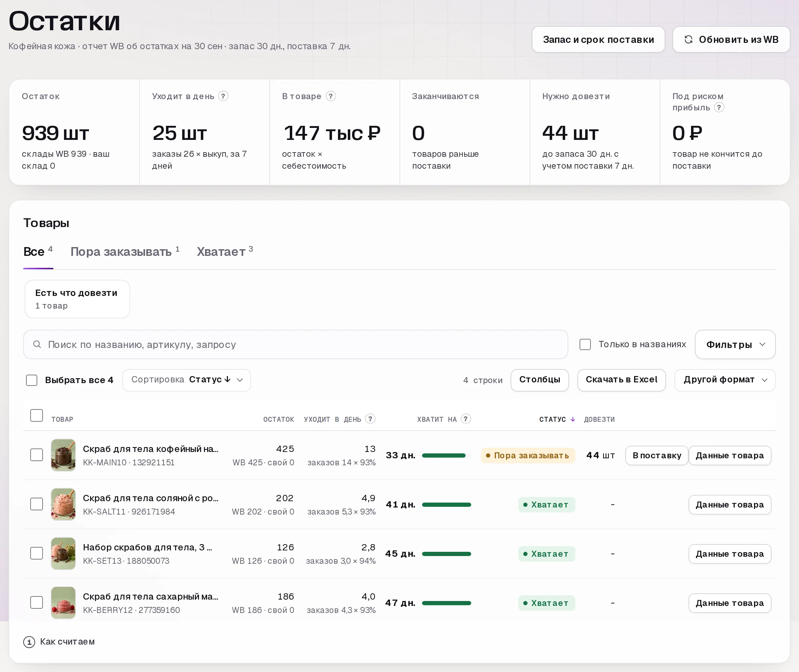Click article text KK-BERRY12 · 277359160
The width and height of the screenshot is (799, 672).
tap(131, 610)
